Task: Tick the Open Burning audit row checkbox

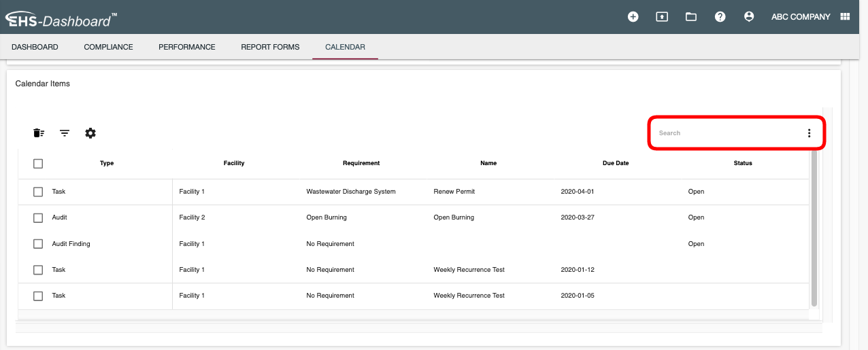Action: [38, 218]
